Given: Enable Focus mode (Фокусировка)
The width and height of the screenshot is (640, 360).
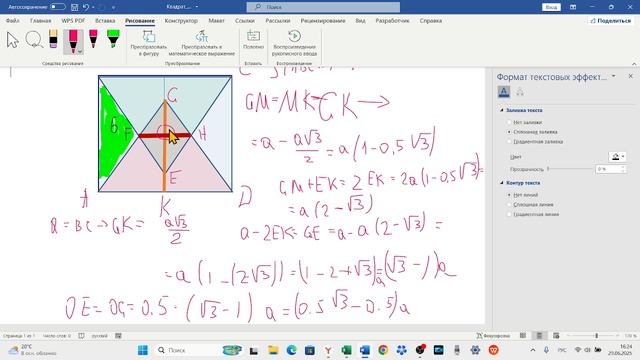Looking at the screenshot, I should (493, 336).
